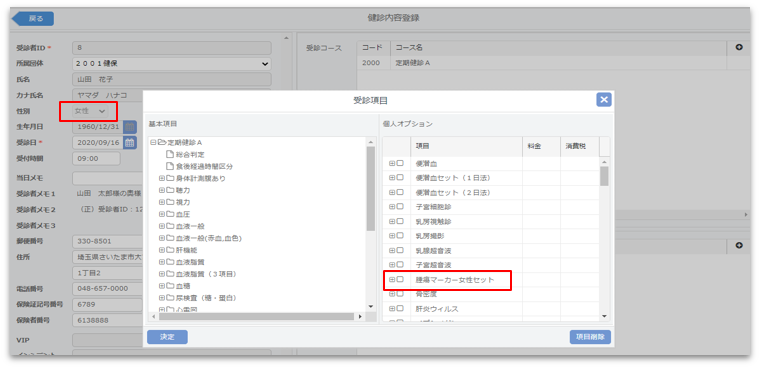Click 個人オプション list vertical scrollbar

pos(604,176)
